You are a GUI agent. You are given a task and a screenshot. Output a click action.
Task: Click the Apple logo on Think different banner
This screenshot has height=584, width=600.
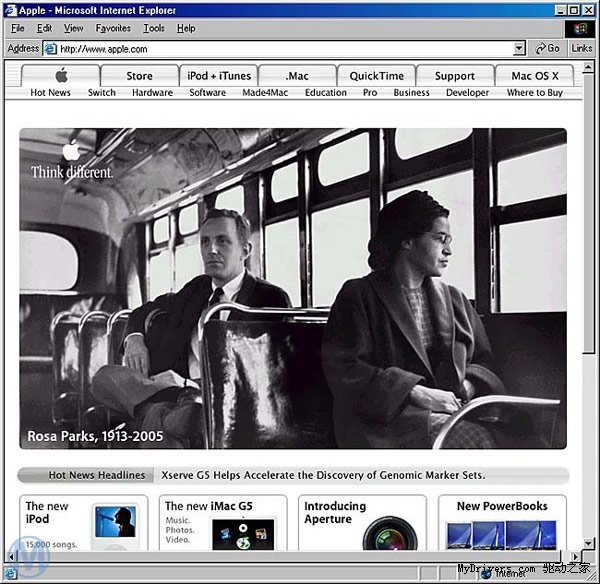tap(72, 150)
